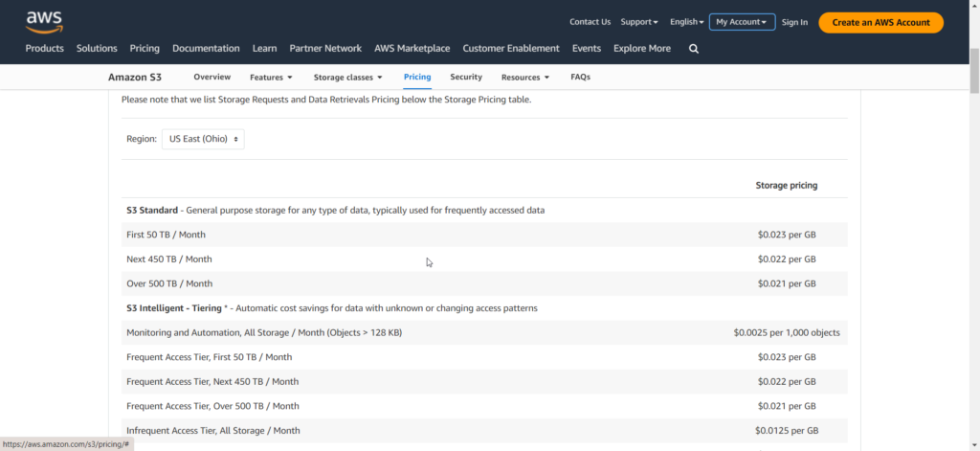Open the Events menu
The width and height of the screenshot is (980, 451).
pos(587,48)
